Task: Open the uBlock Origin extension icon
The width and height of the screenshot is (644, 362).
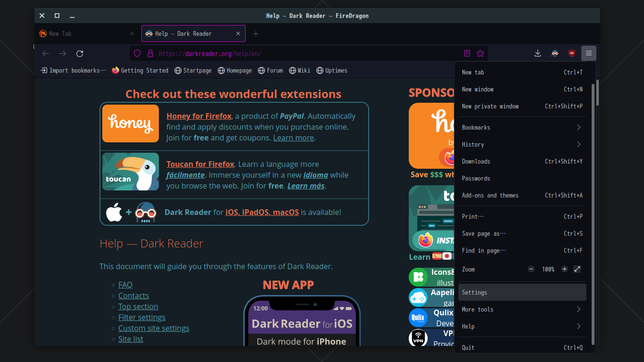Action: [572, 53]
